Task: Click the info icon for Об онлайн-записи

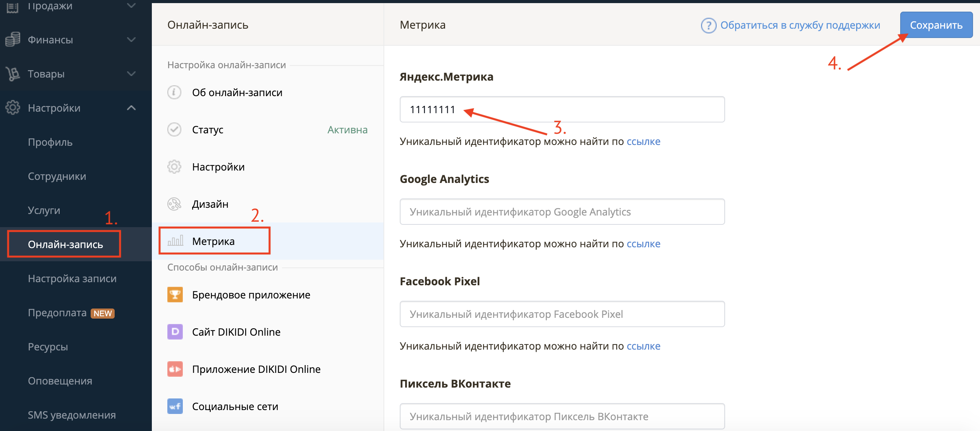Action: (x=174, y=92)
